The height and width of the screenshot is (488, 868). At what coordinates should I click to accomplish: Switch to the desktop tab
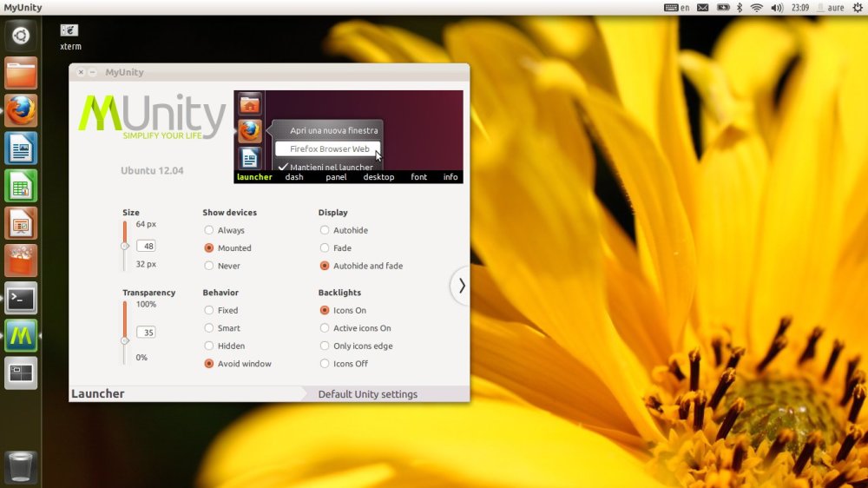click(378, 177)
